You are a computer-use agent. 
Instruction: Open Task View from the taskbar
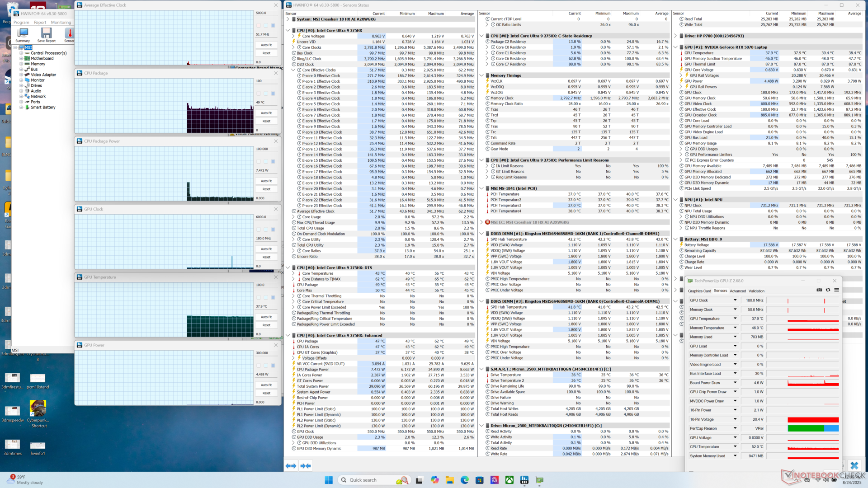click(419, 480)
